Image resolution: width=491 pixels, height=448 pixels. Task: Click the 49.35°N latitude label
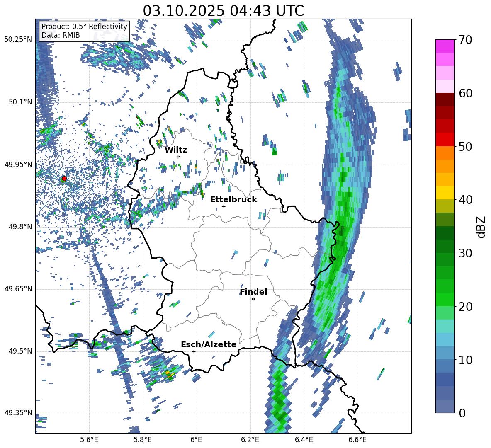18,413
